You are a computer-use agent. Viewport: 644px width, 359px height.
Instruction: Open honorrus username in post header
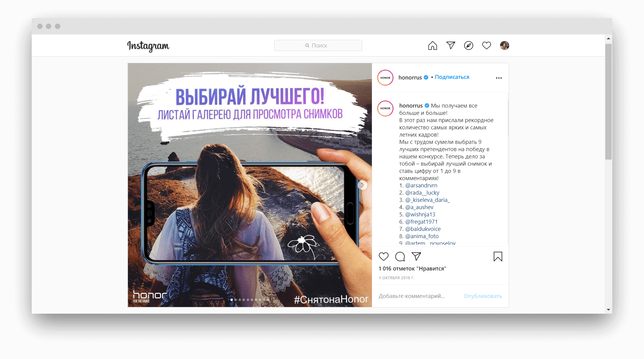410,77
